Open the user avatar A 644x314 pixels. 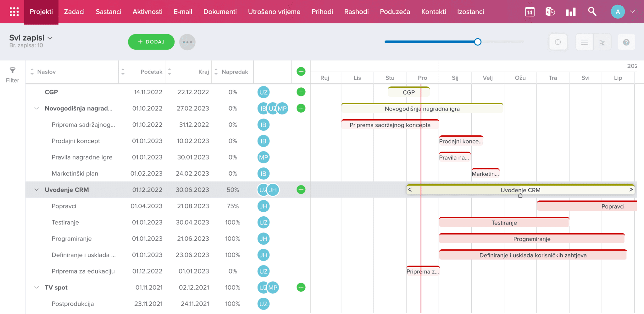click(618, 12)
